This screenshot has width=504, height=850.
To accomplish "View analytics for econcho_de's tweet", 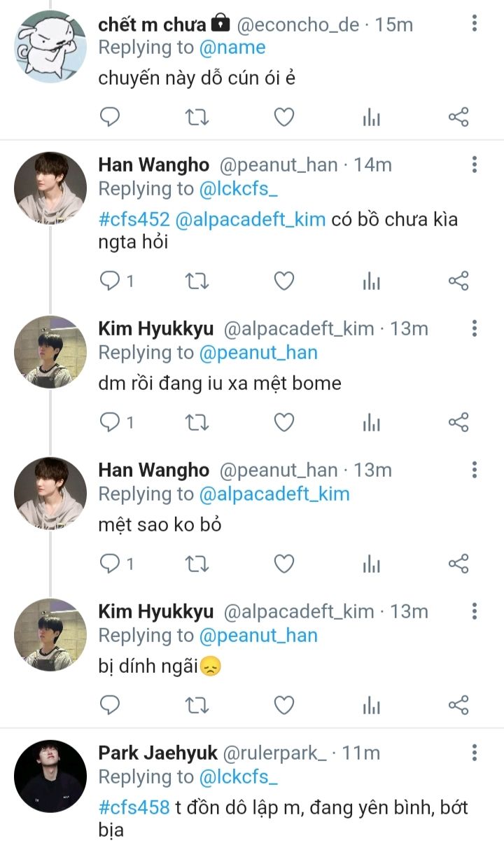I will point(371,117).
